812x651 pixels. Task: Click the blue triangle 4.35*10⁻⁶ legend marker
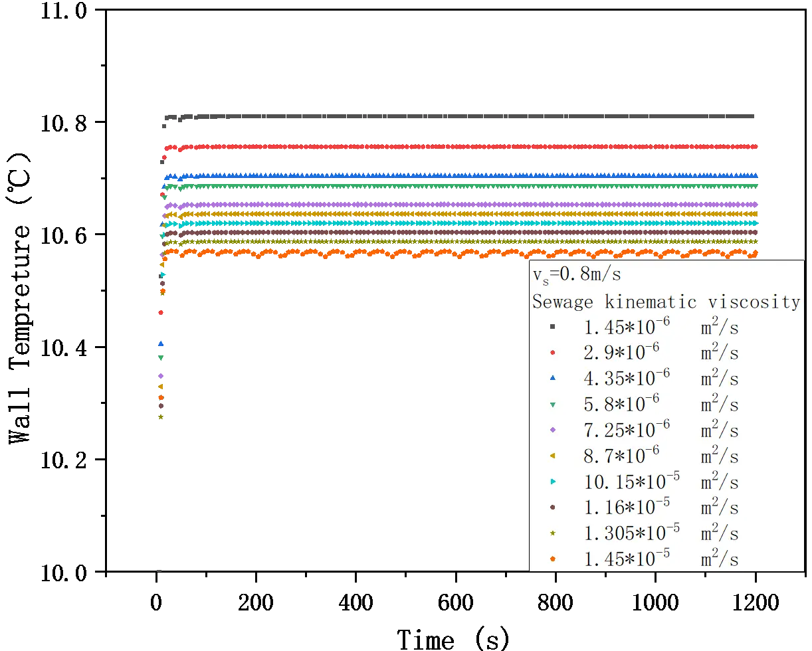[553, 378]
